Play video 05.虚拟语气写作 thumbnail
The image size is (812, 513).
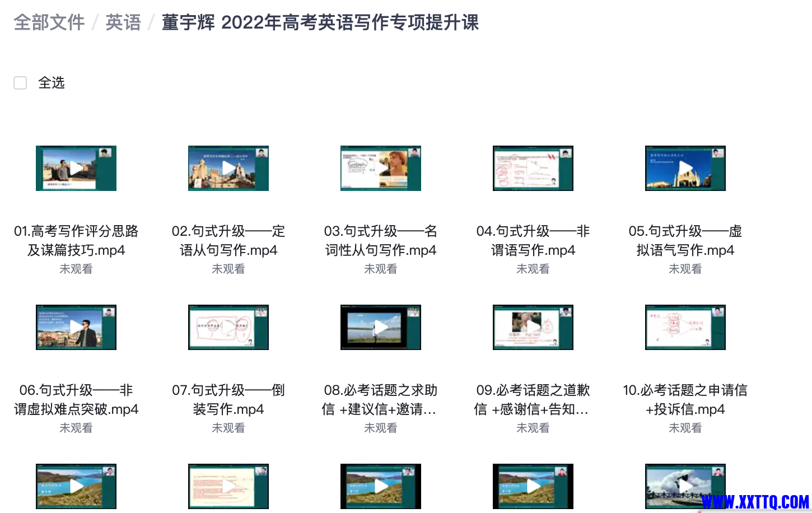(x=685, y=168)
